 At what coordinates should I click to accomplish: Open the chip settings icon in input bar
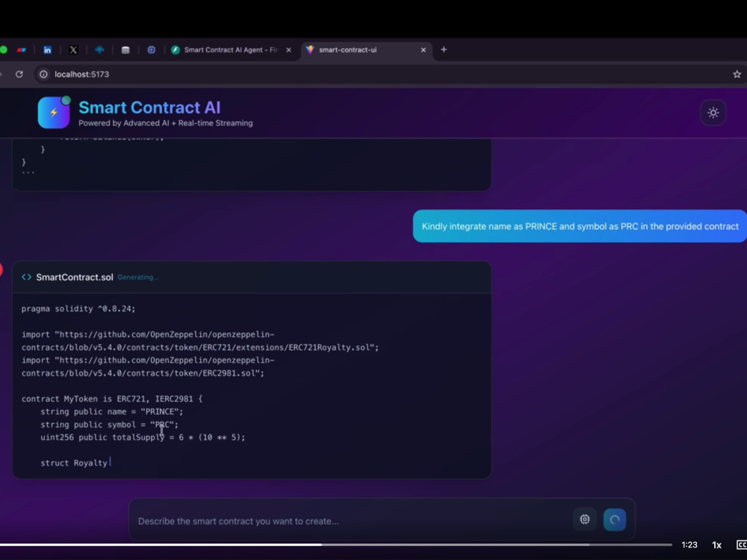(585, 520)
